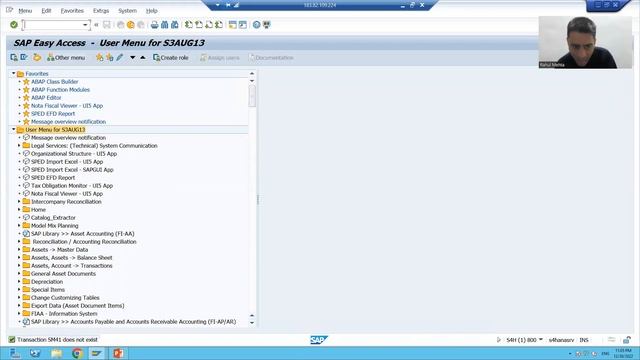Expand the Home folder

coord(19,209)
